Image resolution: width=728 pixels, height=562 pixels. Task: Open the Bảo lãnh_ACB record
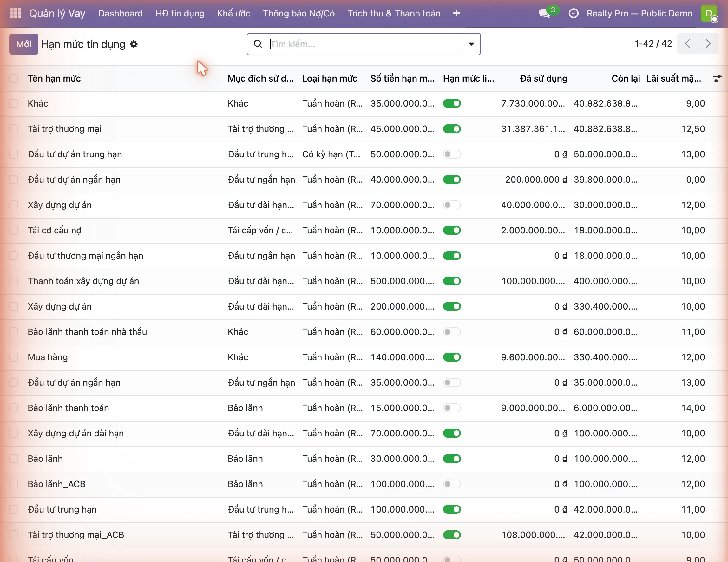coord(57,484)
